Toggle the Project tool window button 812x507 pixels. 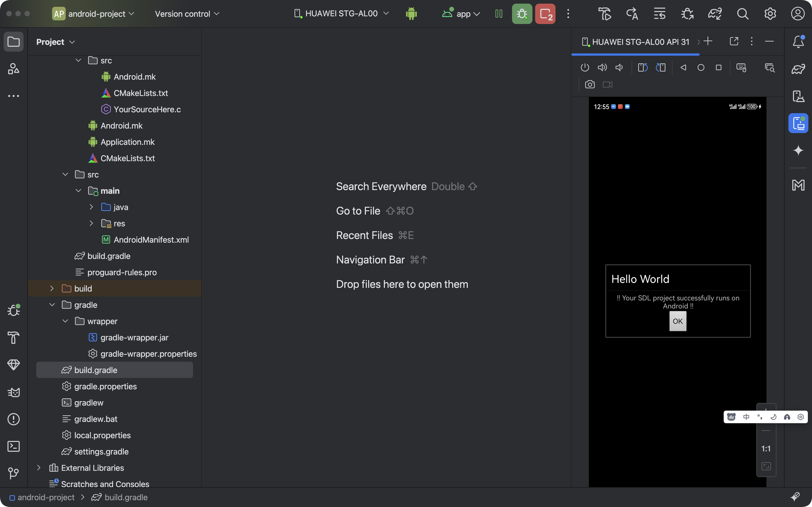click(13, 42)
